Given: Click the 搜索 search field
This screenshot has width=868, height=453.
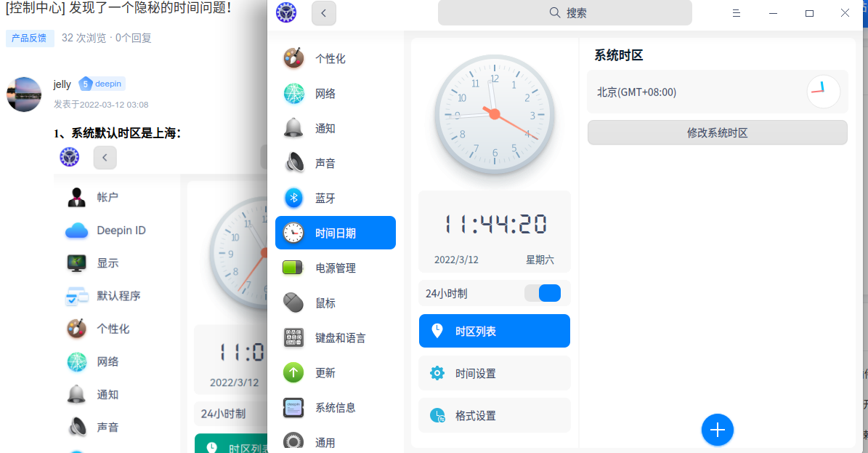Looking at the screenshot, I should (x=564, y=13).
